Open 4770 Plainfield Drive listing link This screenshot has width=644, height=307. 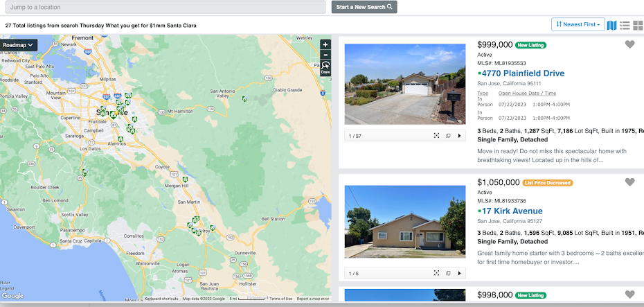[523, 73]
